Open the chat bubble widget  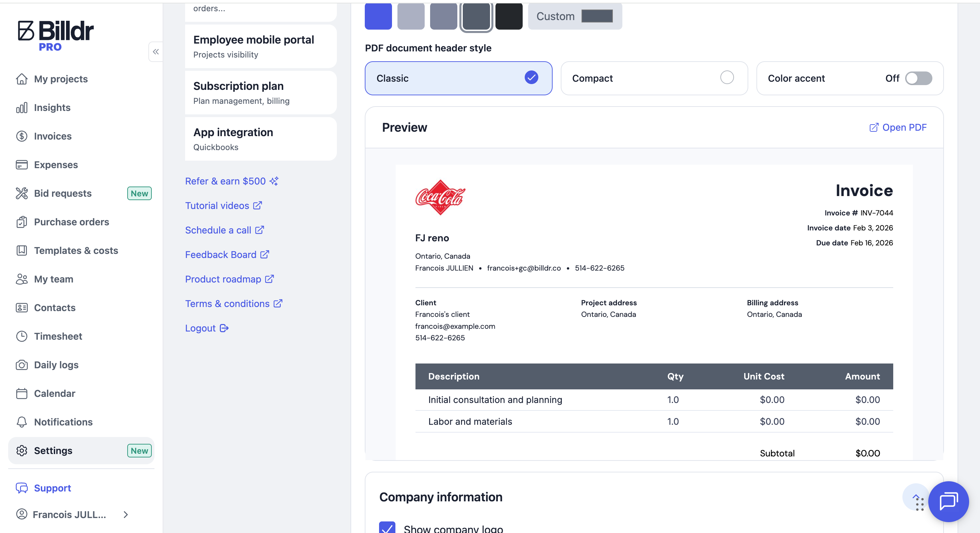(x=948, y=501)
